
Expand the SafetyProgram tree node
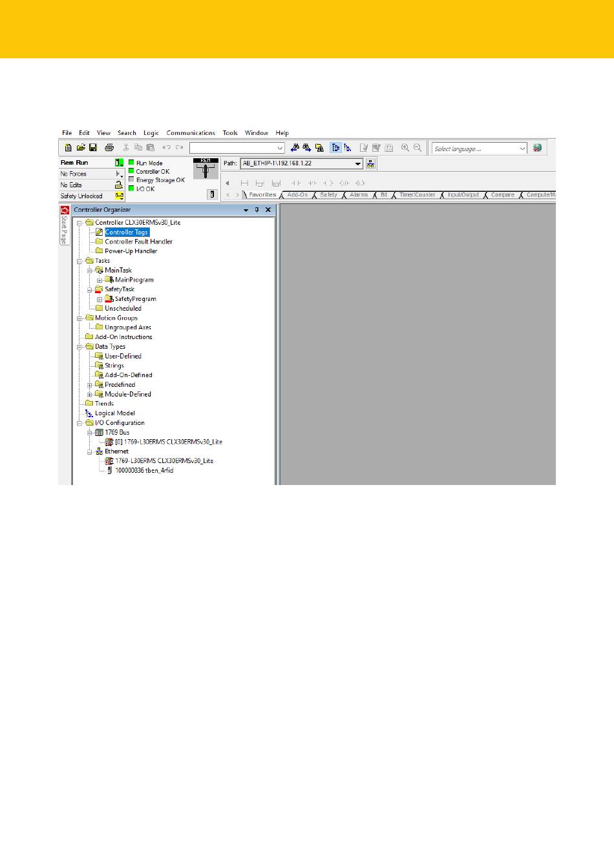(x=100, y=299)
